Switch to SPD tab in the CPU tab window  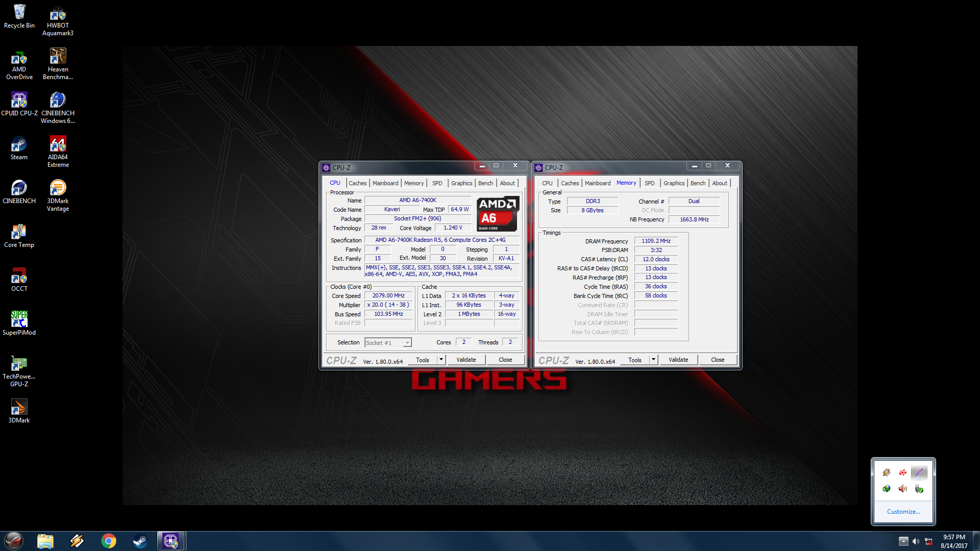coord(437,183)
